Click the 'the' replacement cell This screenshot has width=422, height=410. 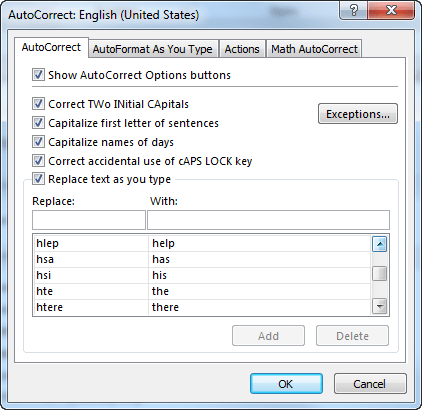coord(259,291)
